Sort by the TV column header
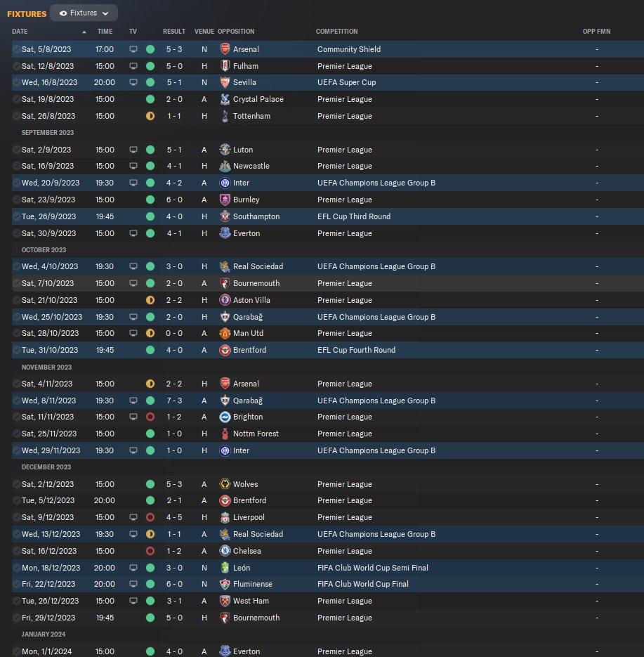This screenshot has height=657, width=644. 133,32
